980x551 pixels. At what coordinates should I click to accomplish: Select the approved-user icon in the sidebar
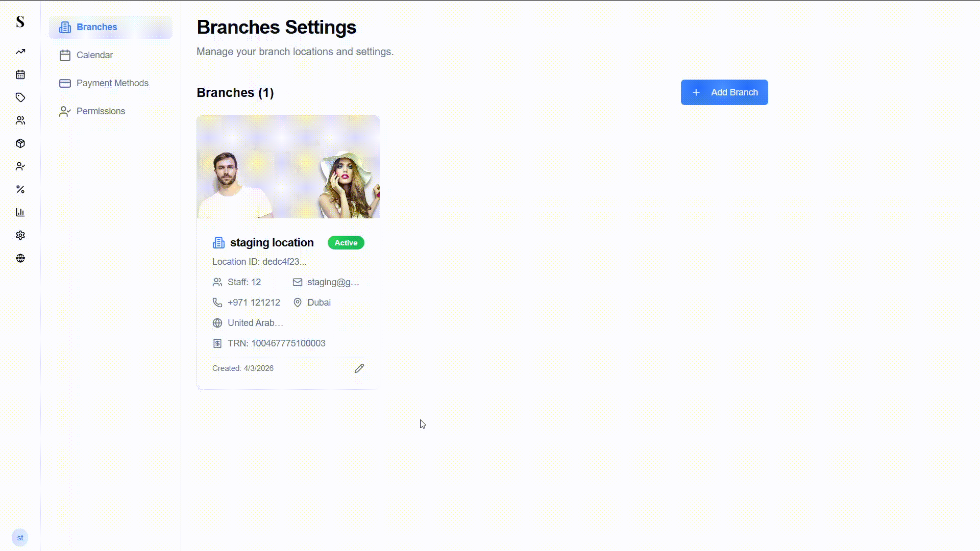pyautogui.click(x=20, y=166)
